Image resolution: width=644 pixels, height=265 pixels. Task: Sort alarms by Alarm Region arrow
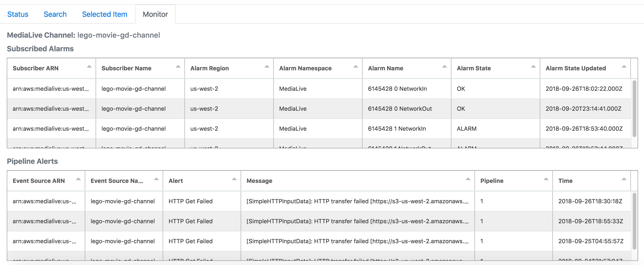tap(267, 66)
